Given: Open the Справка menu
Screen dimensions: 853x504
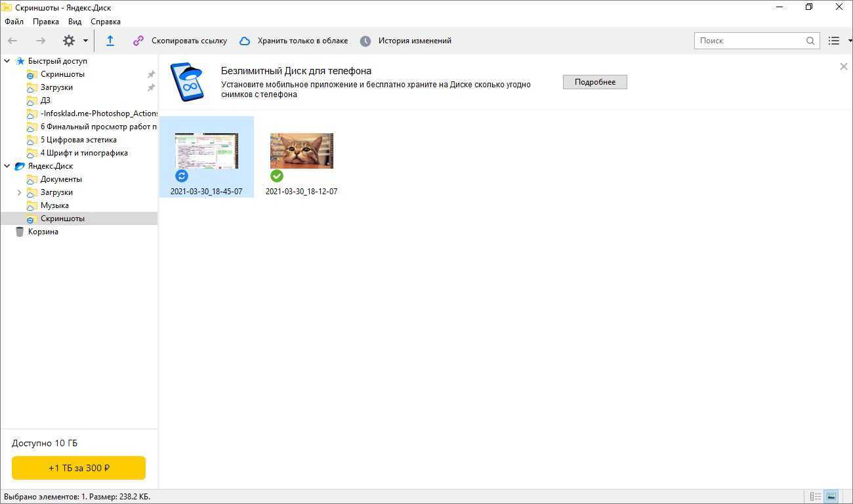Looking at the screenshot, I should (x=106, y=22).
